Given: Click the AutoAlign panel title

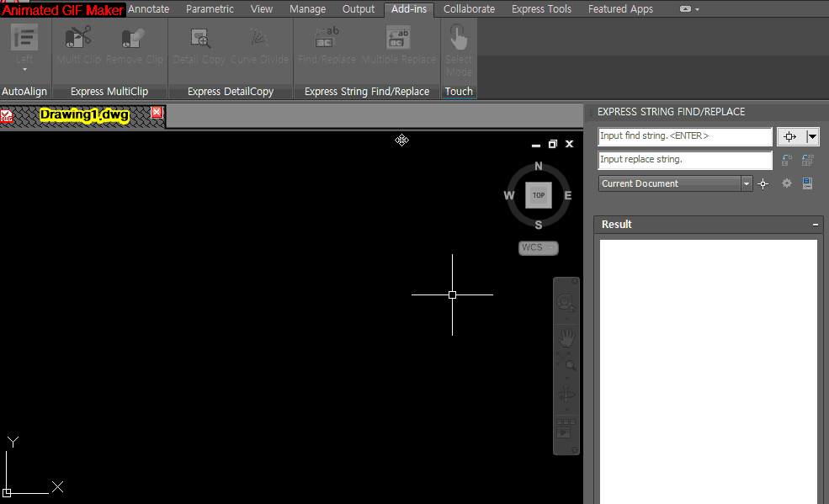Looking at the screenshot, I should point(24,92).
